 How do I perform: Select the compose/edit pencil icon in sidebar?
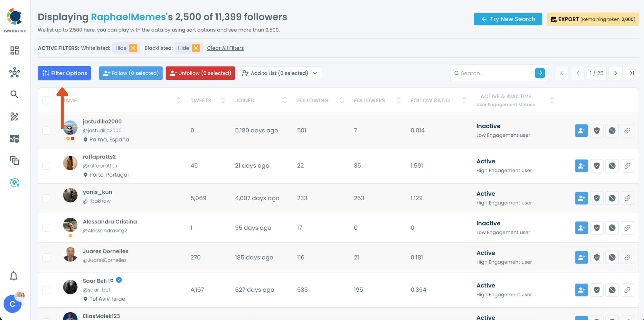14,117
